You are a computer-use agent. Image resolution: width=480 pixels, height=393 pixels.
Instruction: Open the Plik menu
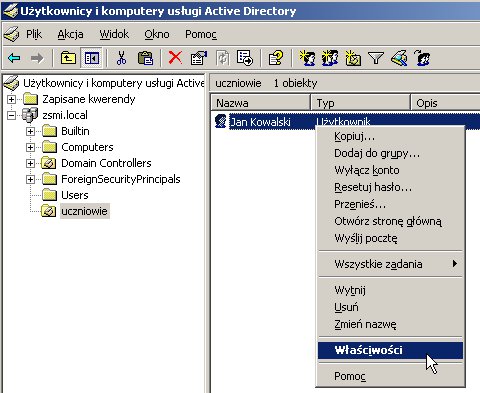click(34, 34)
